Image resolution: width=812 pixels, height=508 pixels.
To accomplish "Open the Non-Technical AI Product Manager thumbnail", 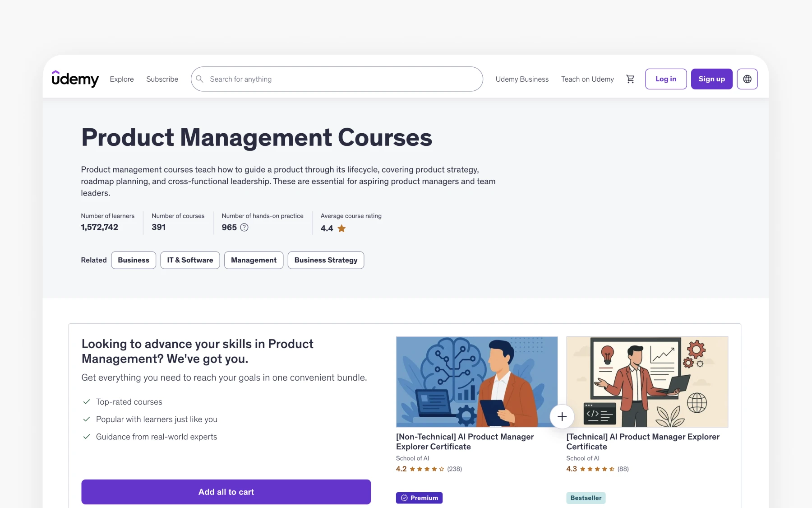I will coord(477,382).
